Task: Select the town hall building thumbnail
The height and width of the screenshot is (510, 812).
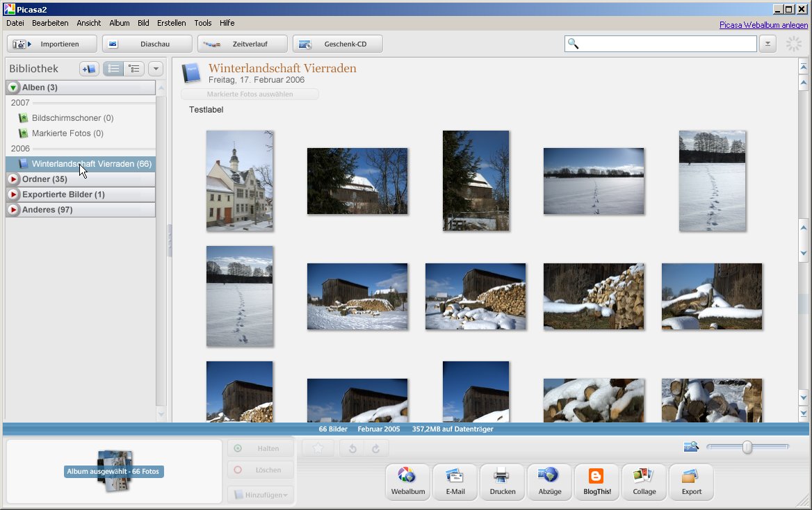Action: 239,181
